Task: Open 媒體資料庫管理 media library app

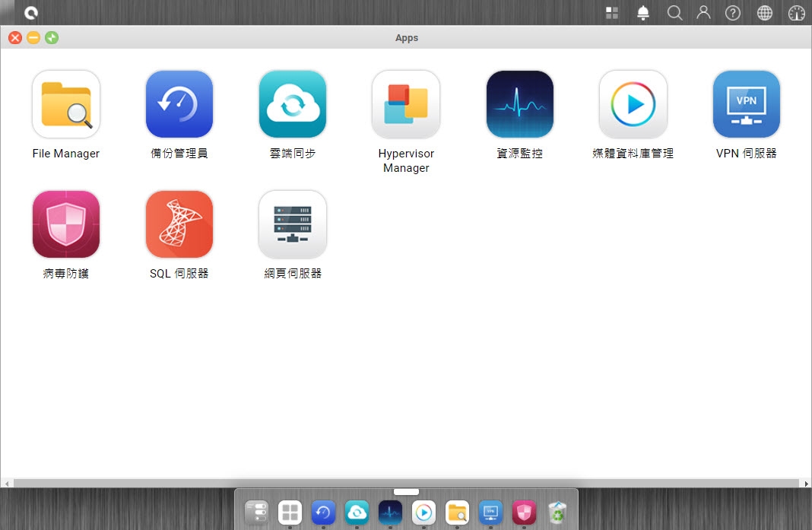Action: click(633, 104)
